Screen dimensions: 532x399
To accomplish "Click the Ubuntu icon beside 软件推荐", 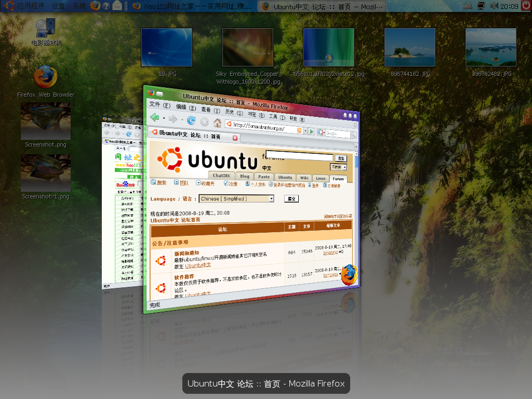I will [161, 288].
